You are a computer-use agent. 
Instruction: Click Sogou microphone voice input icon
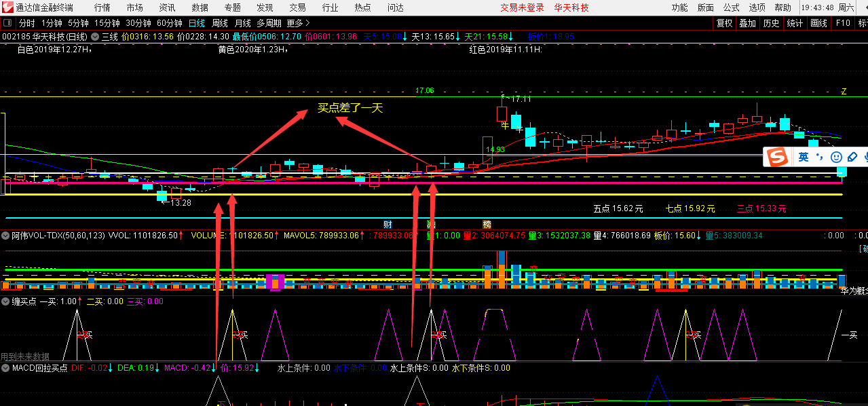pyautogui.click(x=865, y=158)
